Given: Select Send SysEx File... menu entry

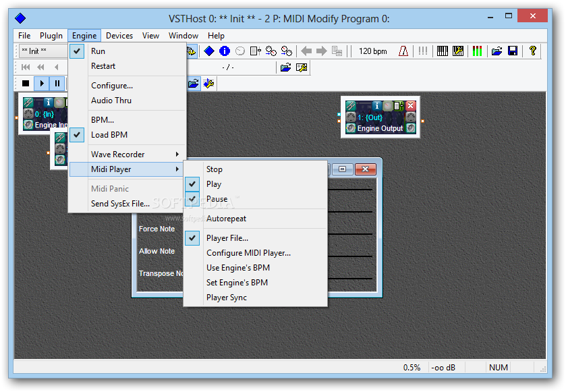Looking at the screenshot, I should [128, 204].
